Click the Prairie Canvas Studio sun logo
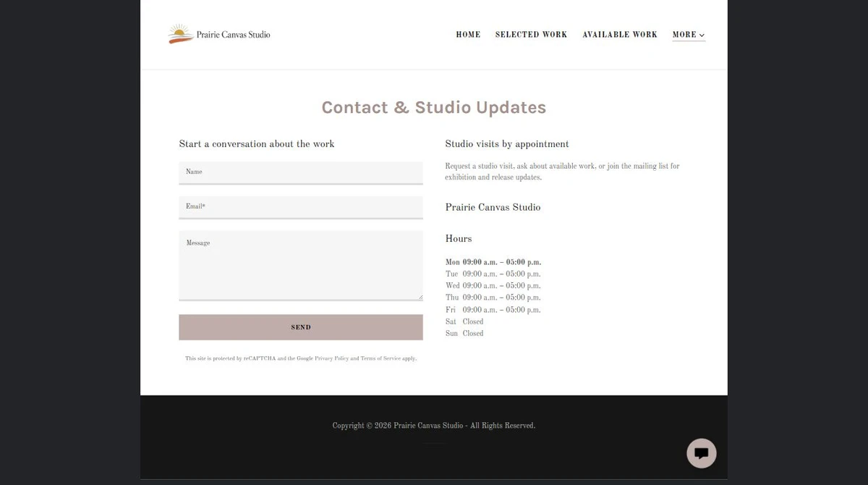The height and width of the screenshot is (485, 868). (219, 34)
